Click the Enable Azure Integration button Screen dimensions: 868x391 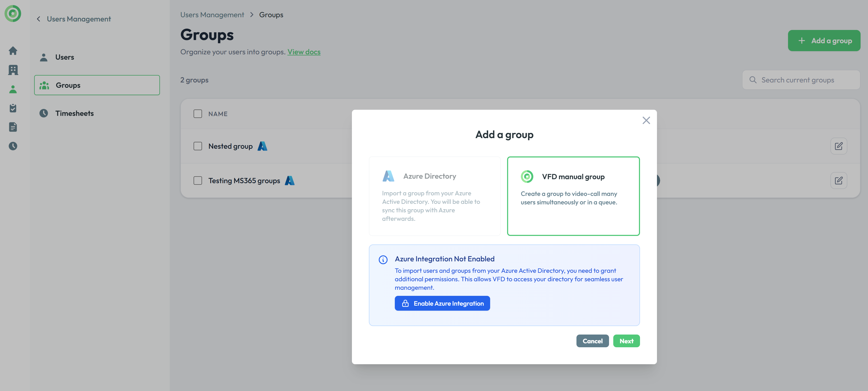pyautogui.click(x=442, y=303)
